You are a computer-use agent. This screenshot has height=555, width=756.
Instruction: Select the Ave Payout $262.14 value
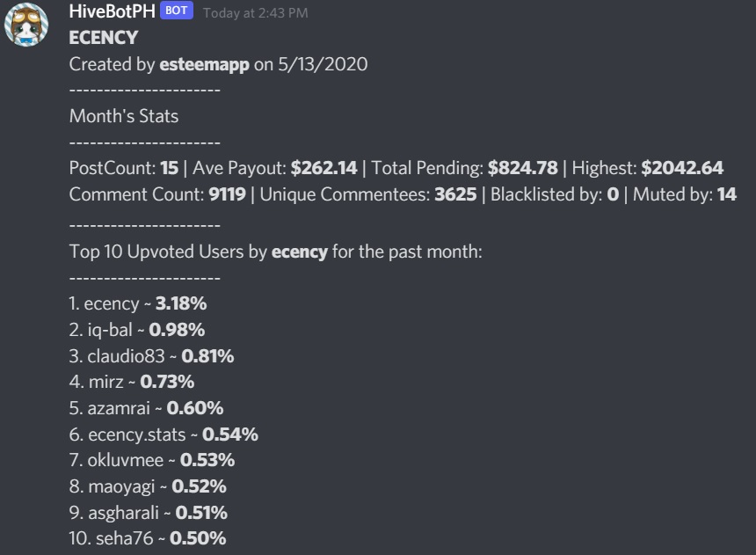pyautogui.click(x=324, y=168)
